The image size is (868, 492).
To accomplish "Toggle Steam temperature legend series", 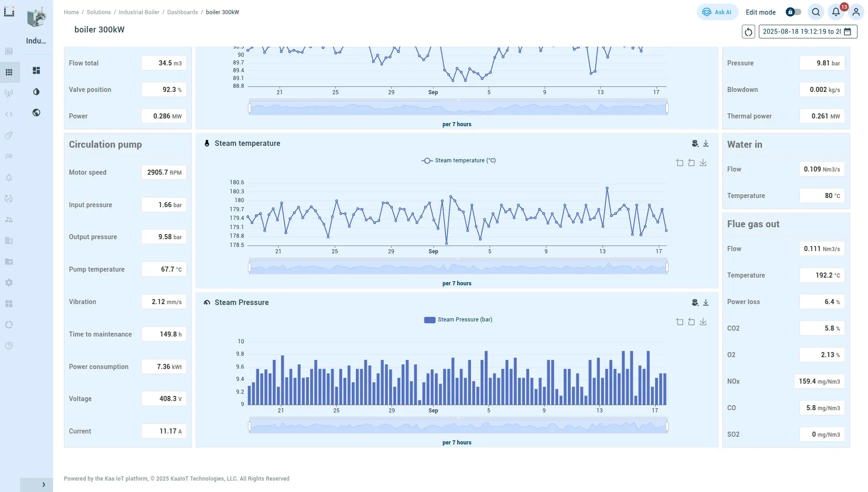I will point(459,160).
